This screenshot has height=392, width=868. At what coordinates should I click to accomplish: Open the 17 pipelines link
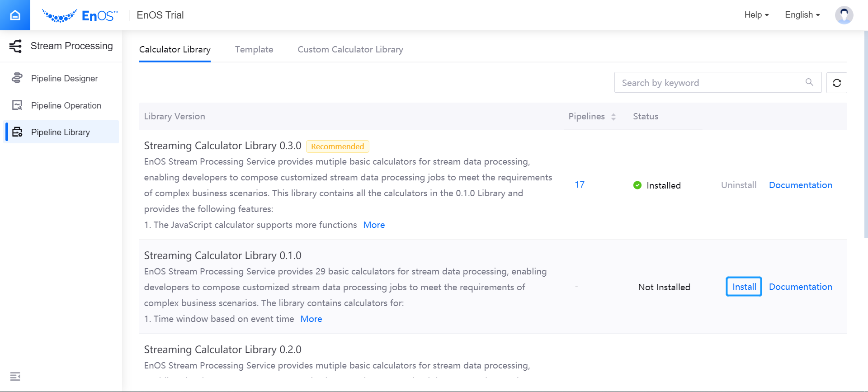tap(580, 184)
